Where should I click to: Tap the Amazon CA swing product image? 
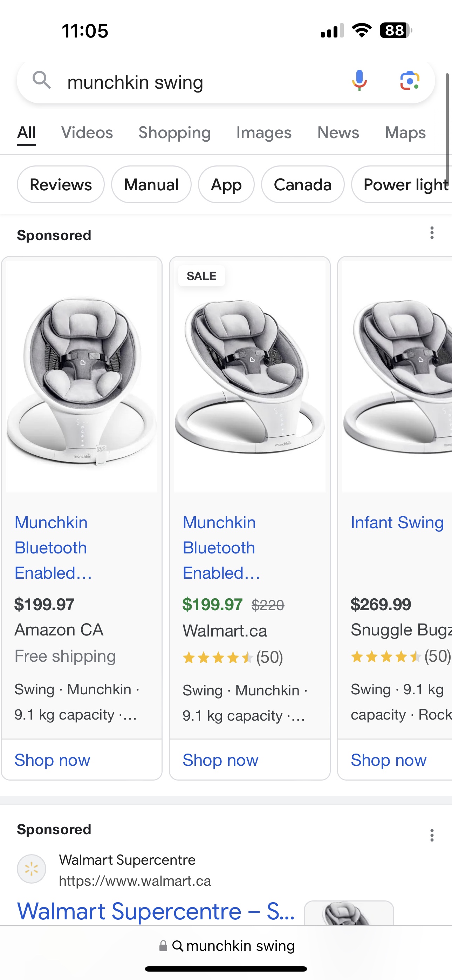81,377
